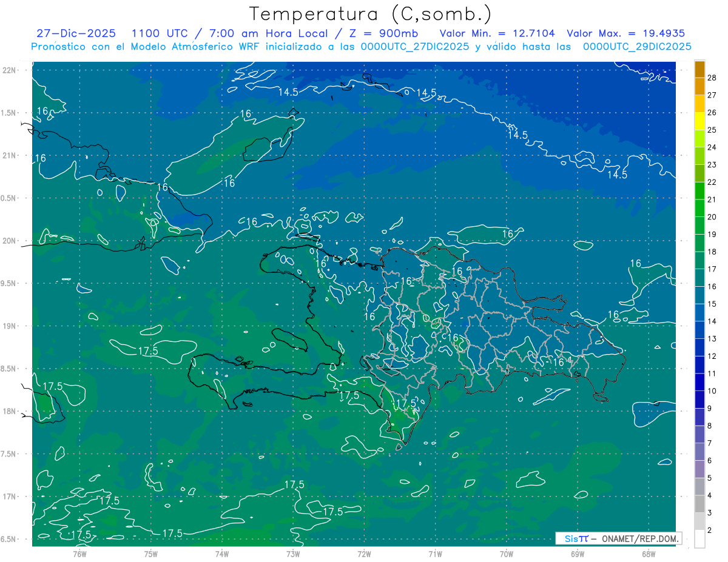Screen dimensions: 728x562
Task: Click the '21N' latitude axis label
Action: (x=9, y=155)
